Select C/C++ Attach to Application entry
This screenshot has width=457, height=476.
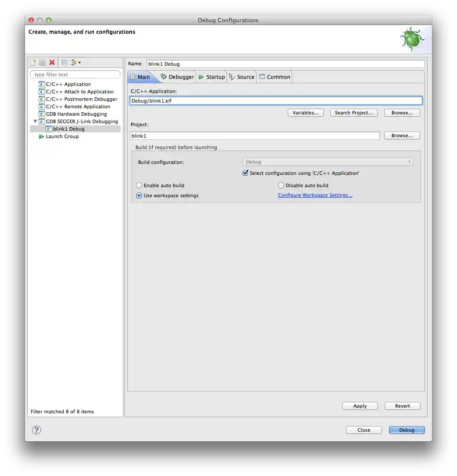pos(80,92)
